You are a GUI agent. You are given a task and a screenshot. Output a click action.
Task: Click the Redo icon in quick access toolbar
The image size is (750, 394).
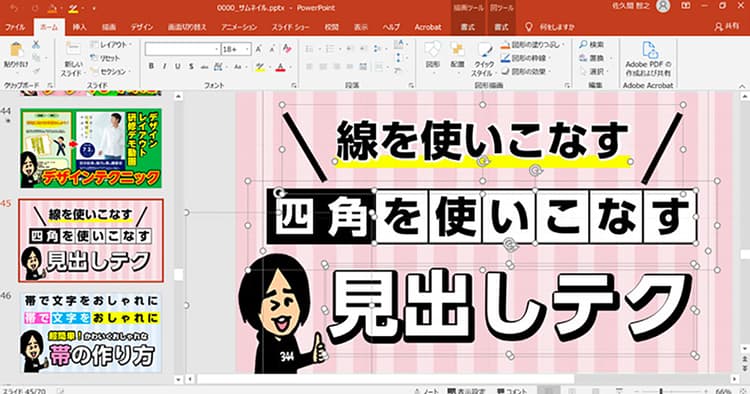pyautogui.click(x=35, y=8)
